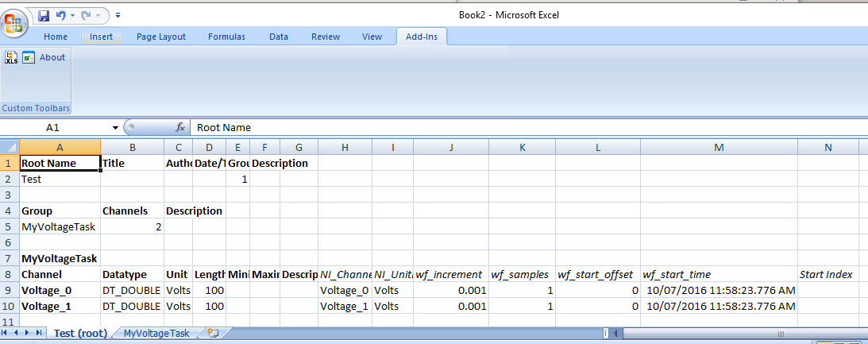Select the wf_start_time header cell

(719, 274)
